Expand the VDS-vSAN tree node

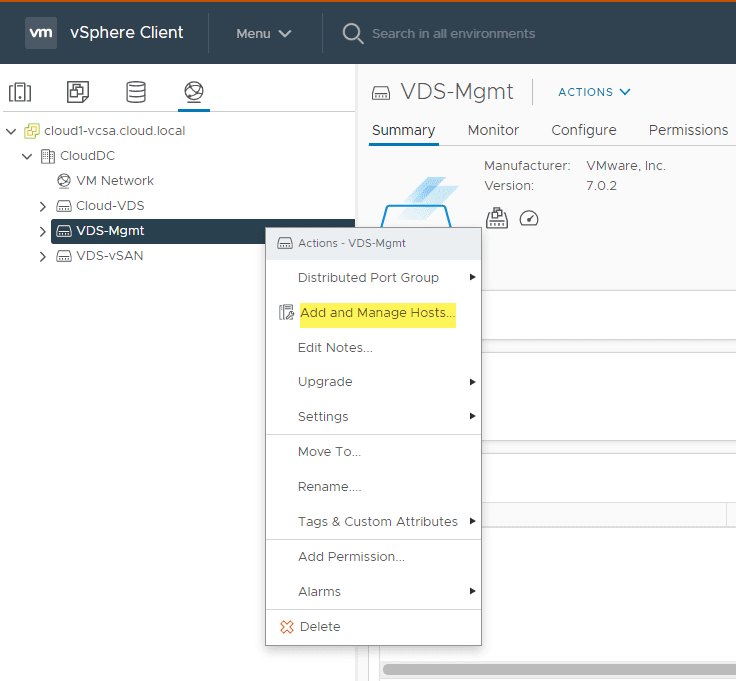pos(43,256)
